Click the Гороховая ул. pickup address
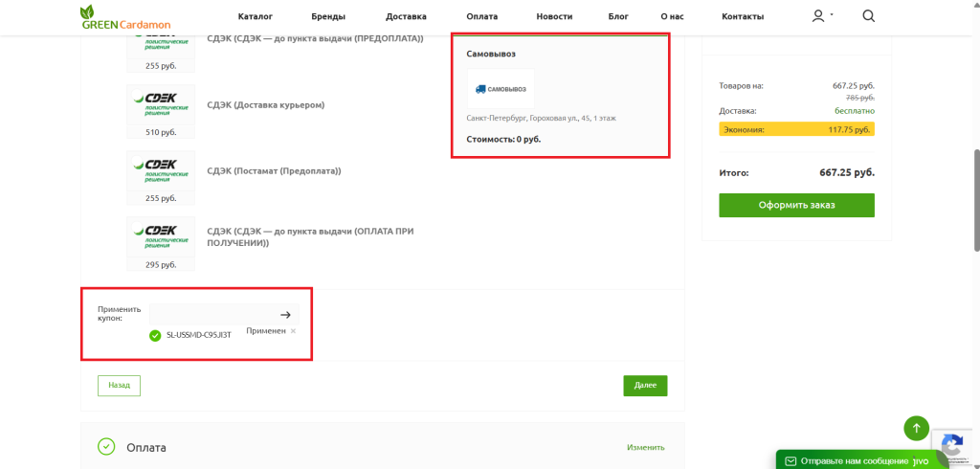The width and height of the screenshot is (980, 469). tap(542, 118)
